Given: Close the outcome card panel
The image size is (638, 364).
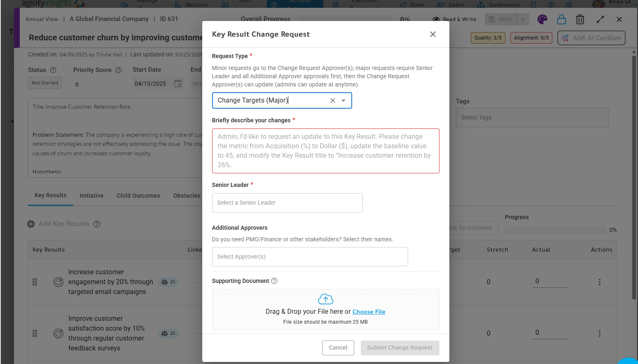Looking at the screenshot, I should coord(619,19).
